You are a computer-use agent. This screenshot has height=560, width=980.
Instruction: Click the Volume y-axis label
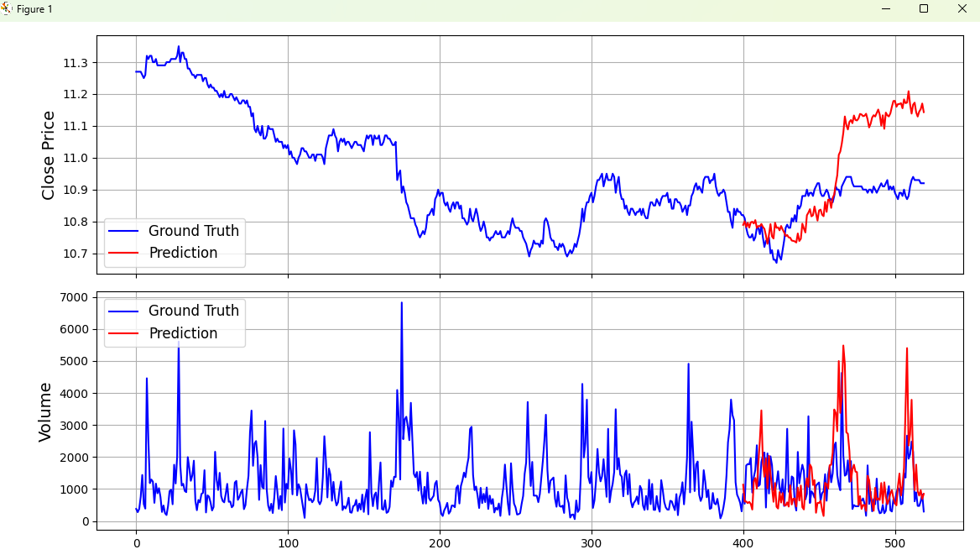coord(45,412)
